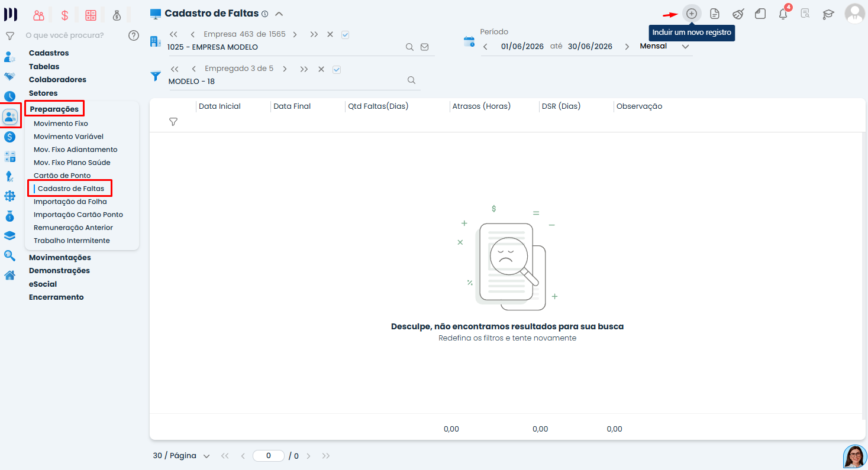Image resolution: width=868 pixels, height=470 pixels.
Task: Click the plus icon to include a new record
Action: (x=692, y=14)
